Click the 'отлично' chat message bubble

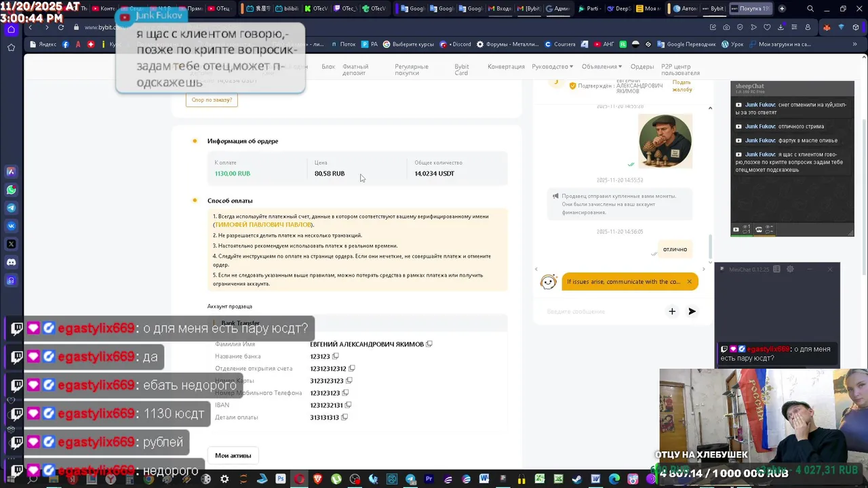[x=675, y=249]
